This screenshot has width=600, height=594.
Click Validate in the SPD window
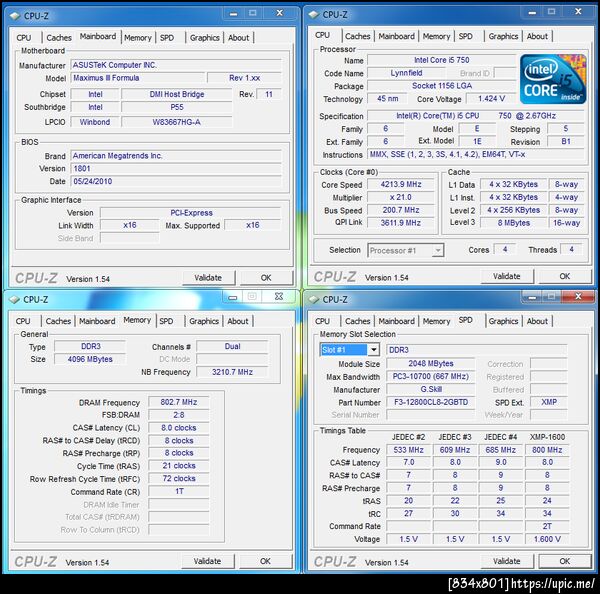pos(507,561)
